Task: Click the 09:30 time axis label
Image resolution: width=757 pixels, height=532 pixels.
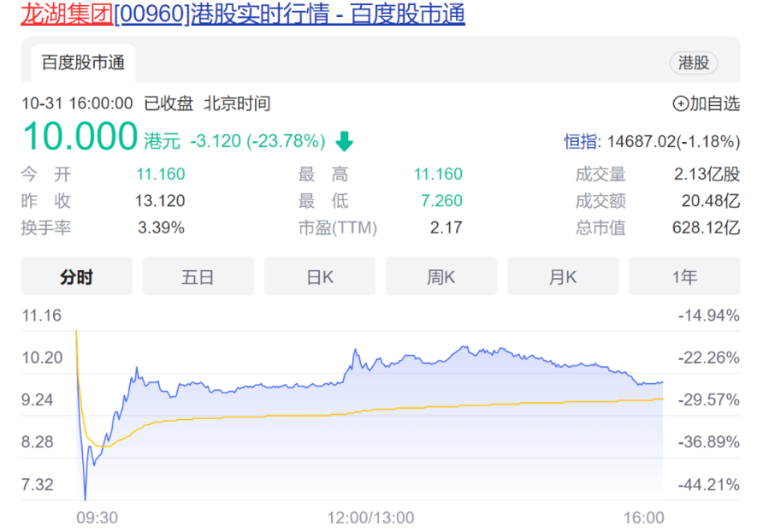Action: tap(97, 518)
